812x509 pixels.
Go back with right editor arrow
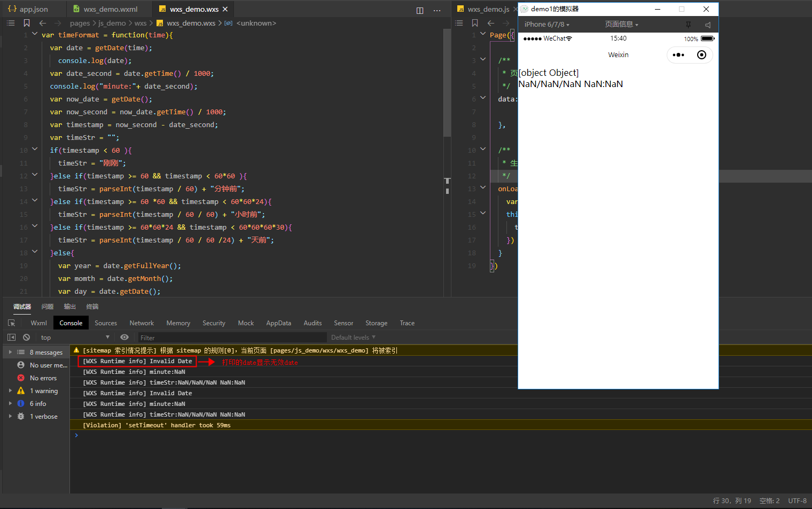[x=491, y=23]
